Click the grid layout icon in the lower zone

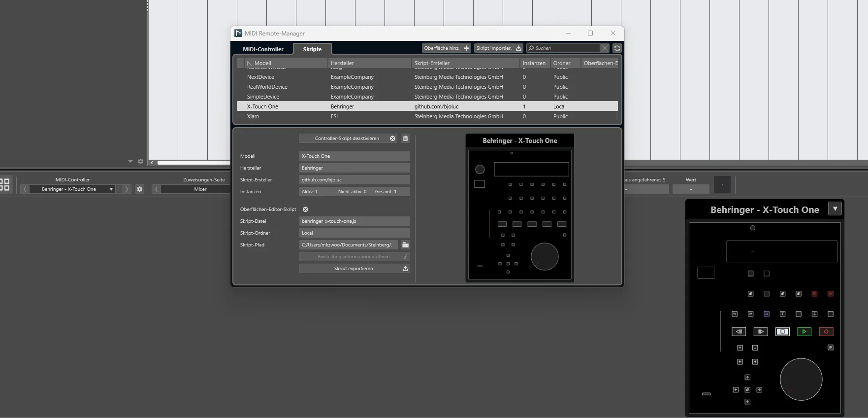(4, 184)
